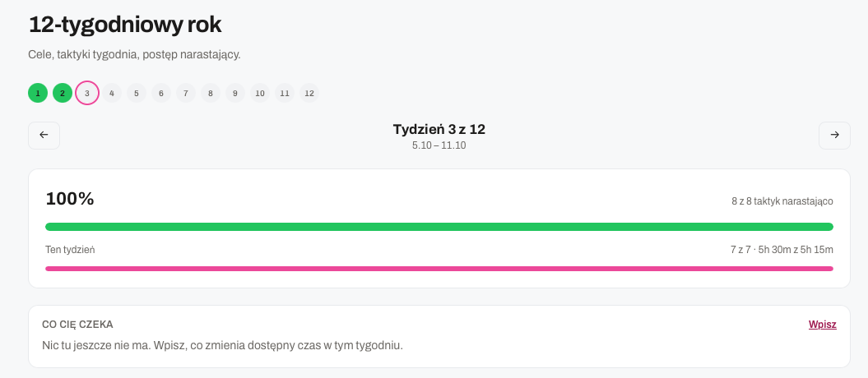This screenshot has width=868, height=378.
Task: Open the Wpisz link
Action: coord(822,325)
